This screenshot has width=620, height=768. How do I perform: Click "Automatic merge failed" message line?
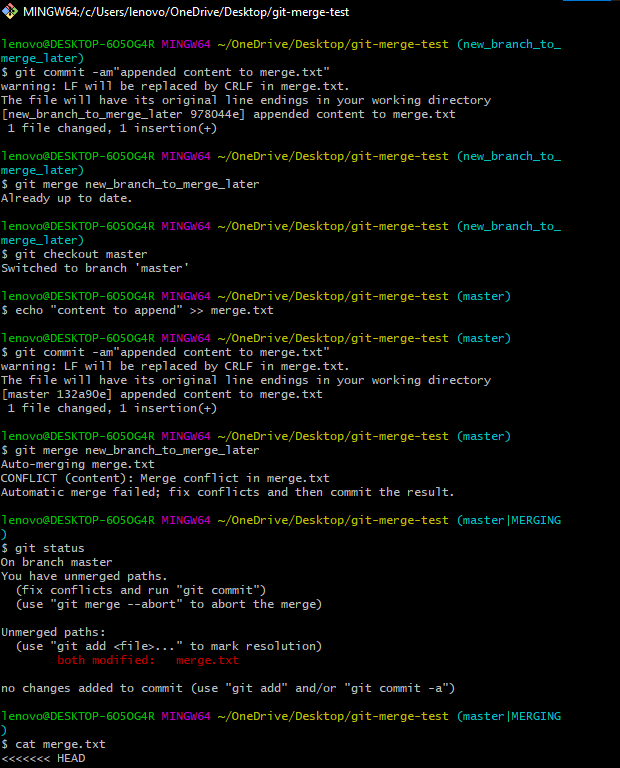pyautogui.click(x=228, y=492)
